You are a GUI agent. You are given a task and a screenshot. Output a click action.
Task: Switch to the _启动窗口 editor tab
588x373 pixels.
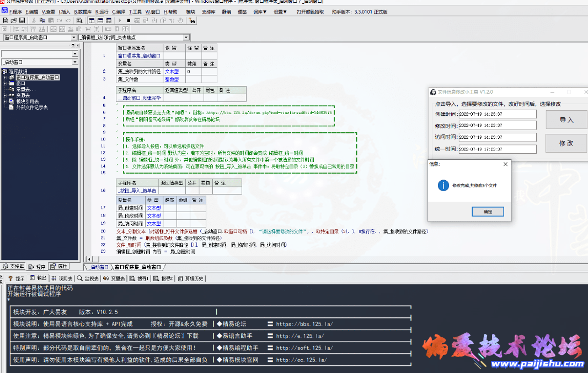(x=99, y=267)
